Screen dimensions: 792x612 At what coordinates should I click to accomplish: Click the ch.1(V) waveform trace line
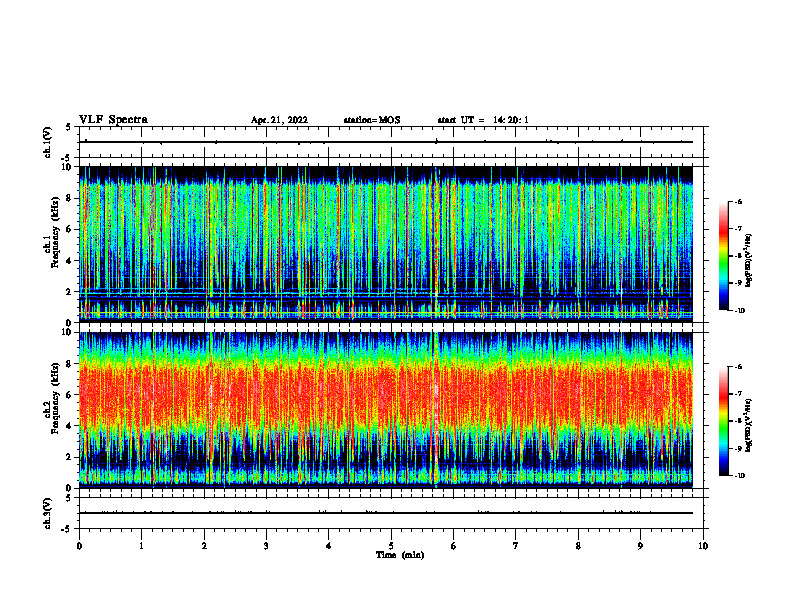click(386, 142)
